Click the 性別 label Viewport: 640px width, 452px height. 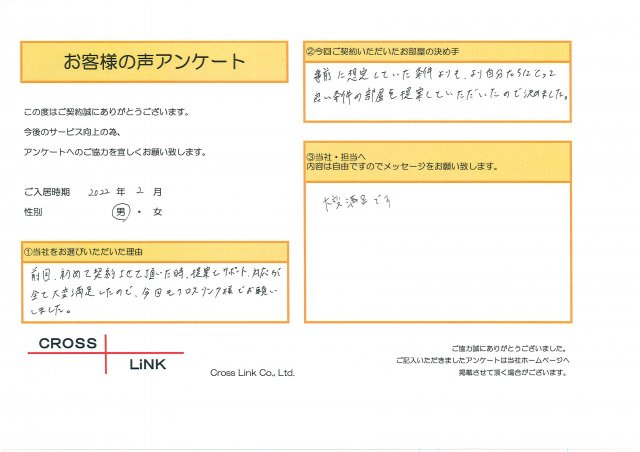click(33, 212)
